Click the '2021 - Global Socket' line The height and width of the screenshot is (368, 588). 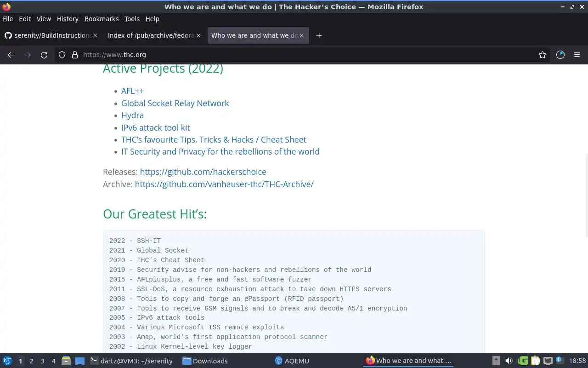[x=149, y=251]
